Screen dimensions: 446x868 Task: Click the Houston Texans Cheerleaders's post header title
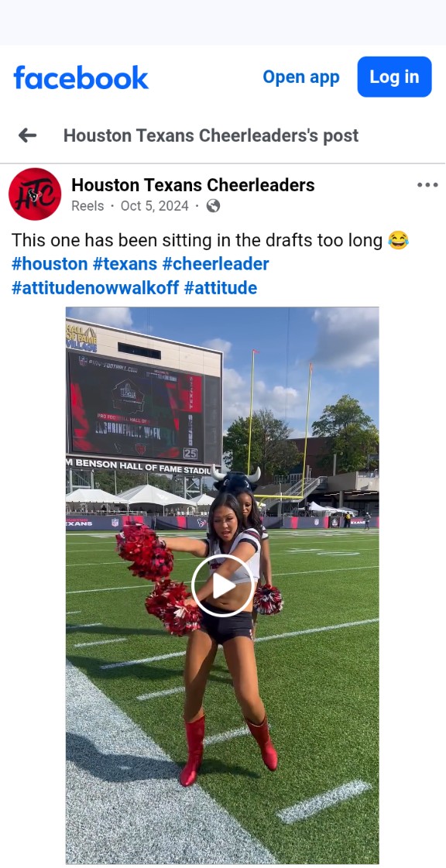[211, 135]
